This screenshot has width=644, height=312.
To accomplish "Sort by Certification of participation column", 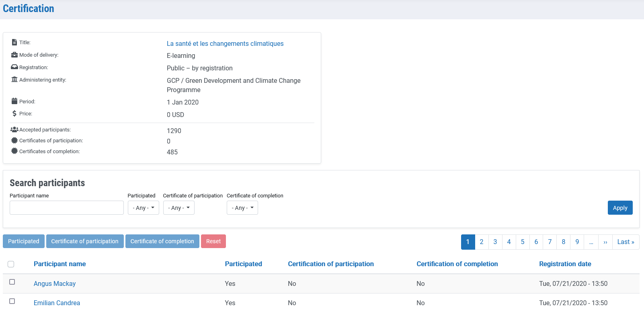I will (331, 264).
